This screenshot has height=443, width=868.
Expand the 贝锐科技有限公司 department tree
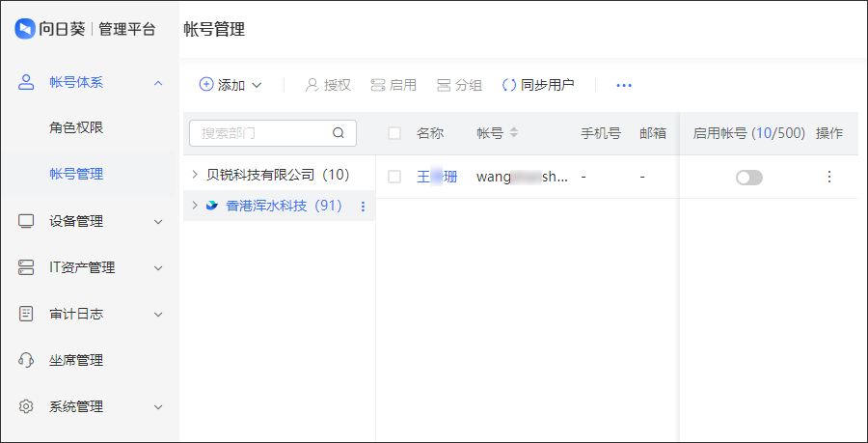[x=195, y=175]
